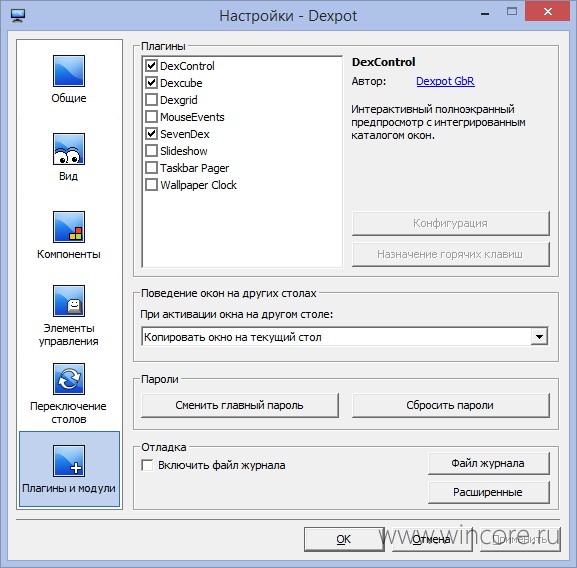Select Плагины и модули sidebar icon

click(69, 461)
